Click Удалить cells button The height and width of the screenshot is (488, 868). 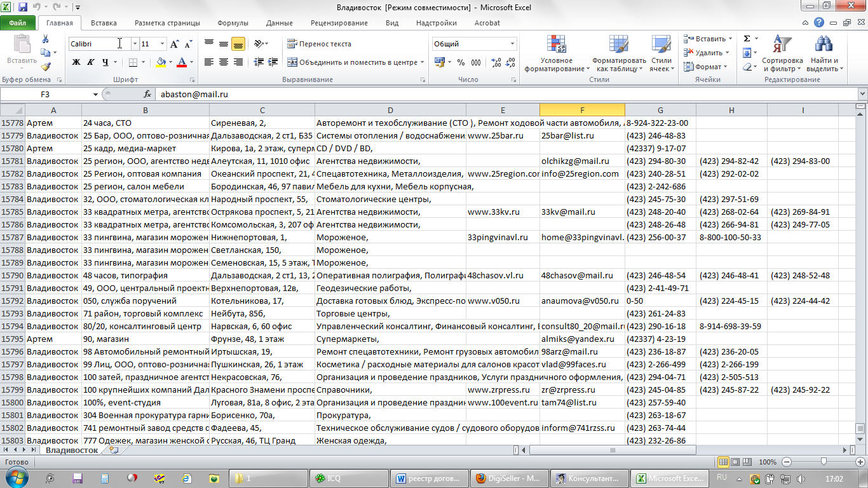[x=703, y=53]
